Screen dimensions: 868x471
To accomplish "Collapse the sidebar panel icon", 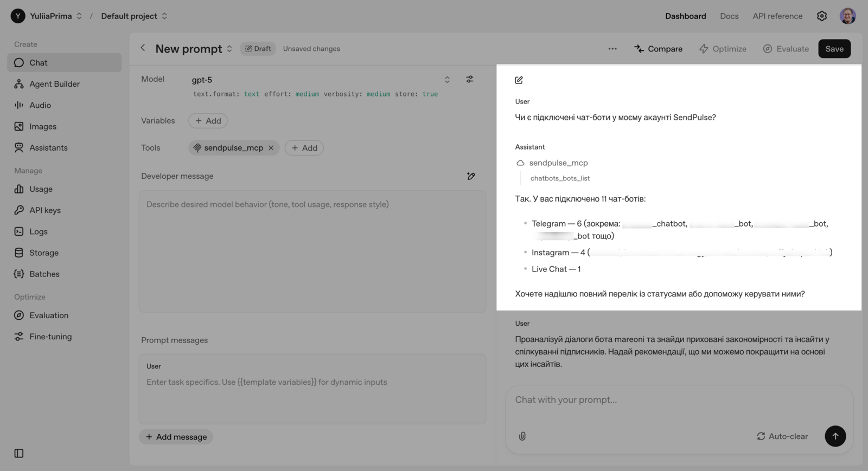I will (19, 453).
